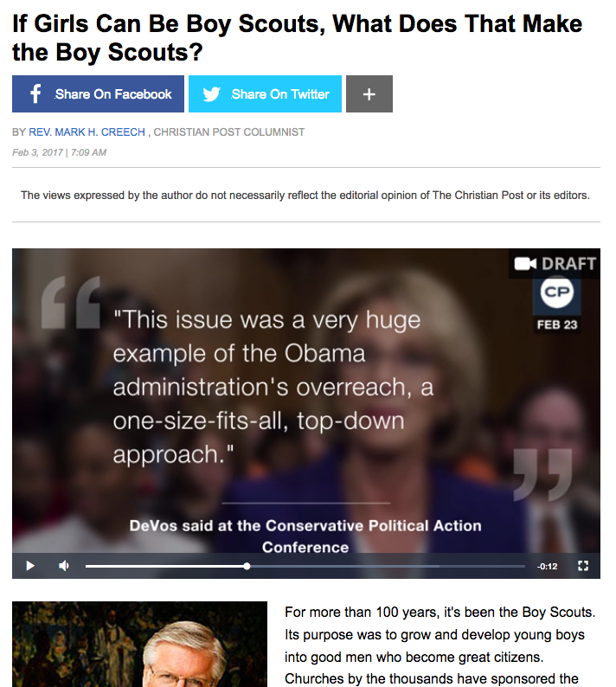616x687 pixels.
Task: Open more sharing options plus button
Action: [369, 93]
